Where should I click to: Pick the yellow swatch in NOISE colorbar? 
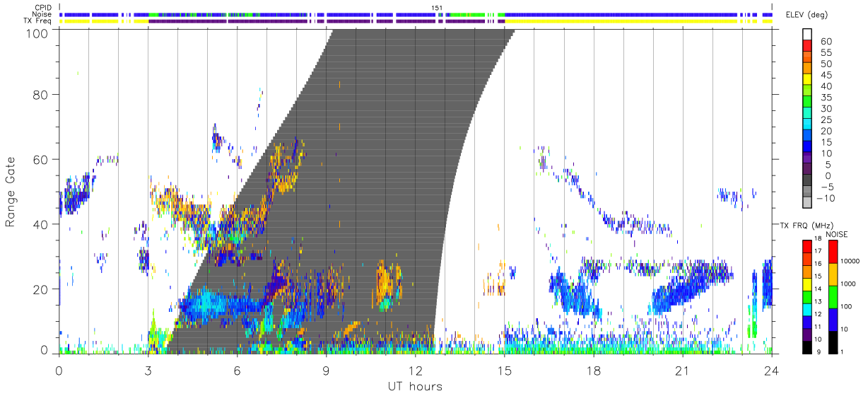[x=833, y=274]
